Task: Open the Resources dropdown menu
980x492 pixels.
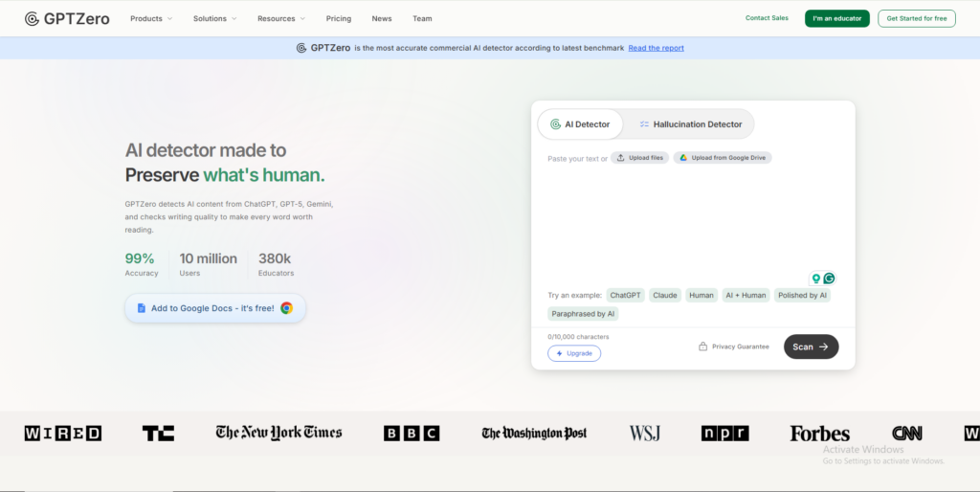Action: (x=281, y=18)
